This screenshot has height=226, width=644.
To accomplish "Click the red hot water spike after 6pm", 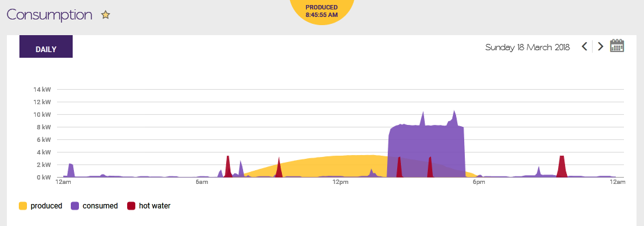I will pos(562,166).
